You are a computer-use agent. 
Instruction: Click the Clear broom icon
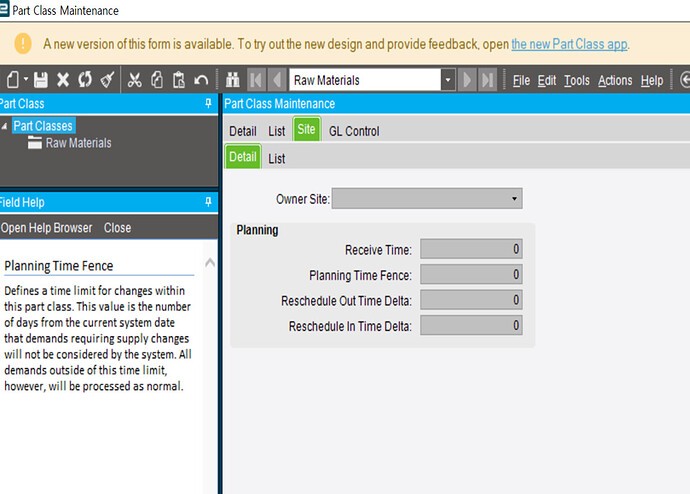106,80
